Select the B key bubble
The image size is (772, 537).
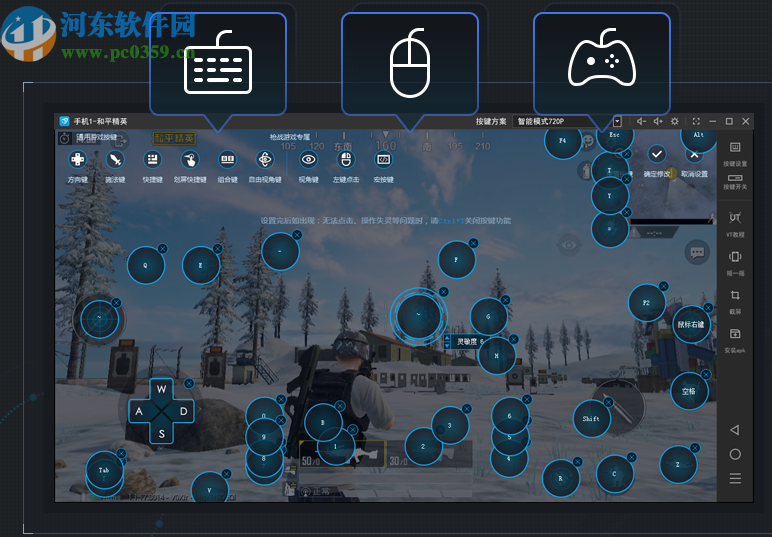click(x=323, y=422)
